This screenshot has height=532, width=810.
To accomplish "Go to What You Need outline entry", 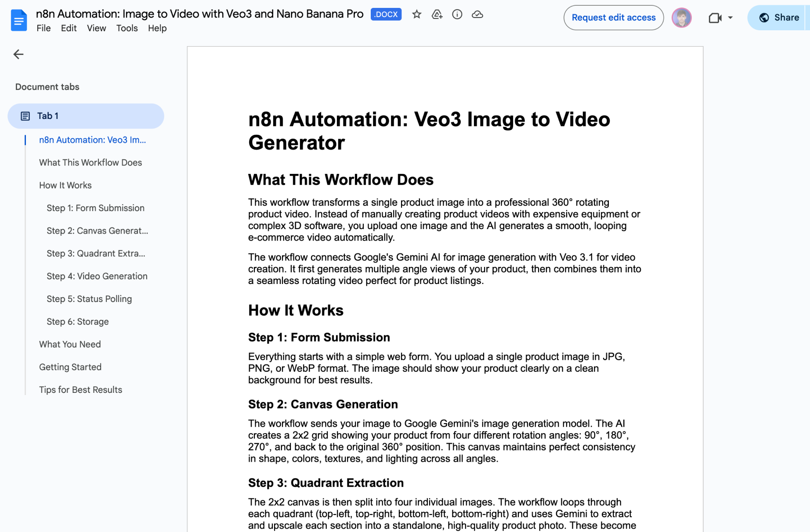I will pyautogui.click(x=70, y=344).
